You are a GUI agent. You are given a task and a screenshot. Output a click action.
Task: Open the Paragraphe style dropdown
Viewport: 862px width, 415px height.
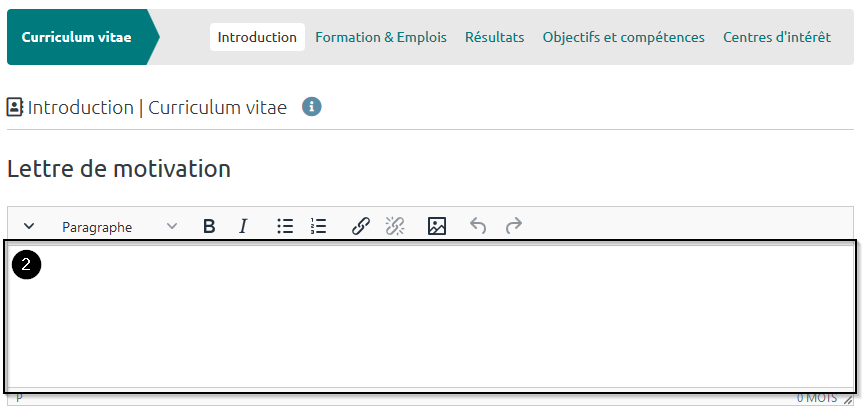click(119, 227)
